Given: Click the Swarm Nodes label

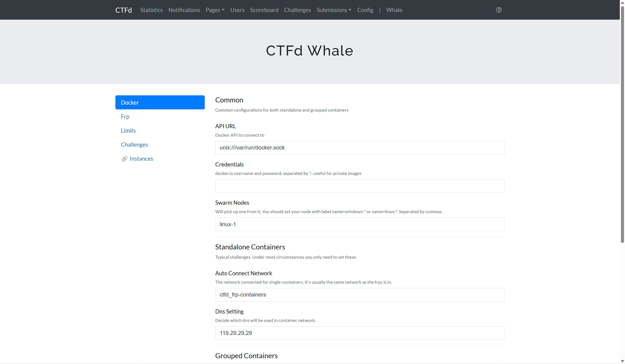Looking at the screenshot, I should point(232,203).
